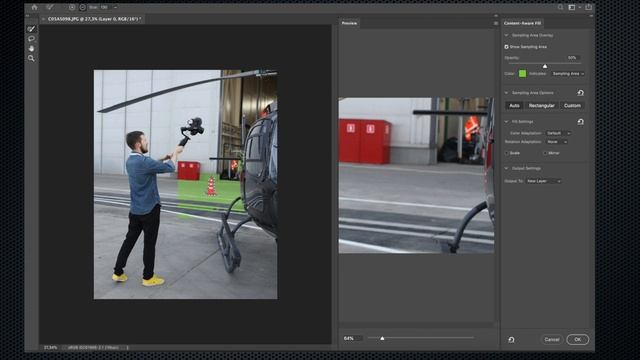Collapse the Fill Settings section
The height and width of the screenshot is (360, 640).
(x=507, y=122)
